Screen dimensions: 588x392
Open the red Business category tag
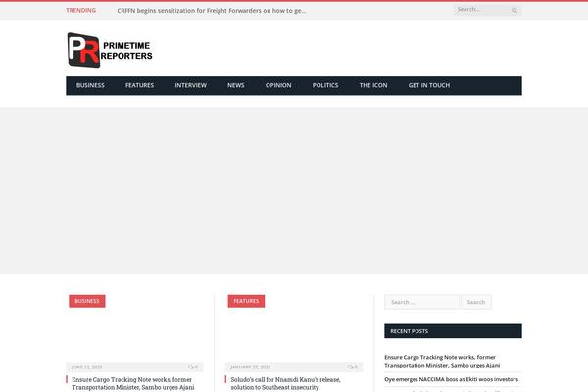tap(87, 301)
